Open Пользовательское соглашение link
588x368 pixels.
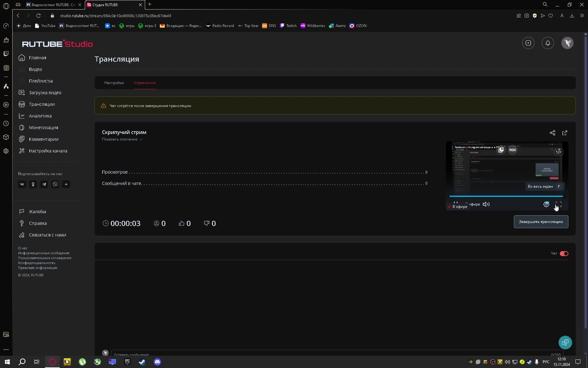pyautogui.click(x=45, y=258)
